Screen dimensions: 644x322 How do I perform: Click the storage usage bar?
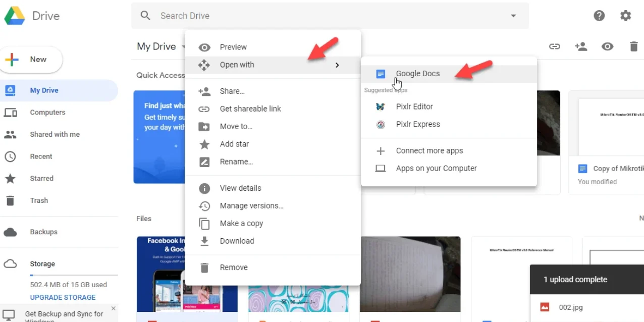[74, 274]
